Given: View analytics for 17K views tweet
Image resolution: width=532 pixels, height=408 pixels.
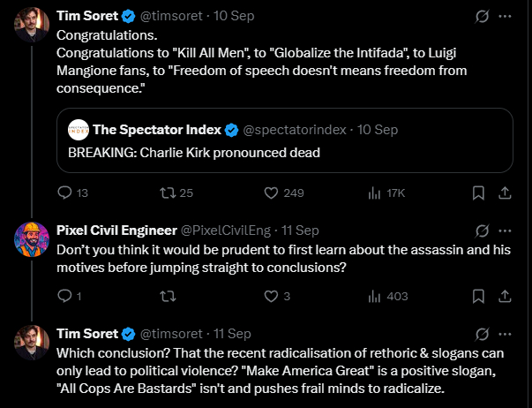Looking at the screenshot, I should [x=374, y=193].
